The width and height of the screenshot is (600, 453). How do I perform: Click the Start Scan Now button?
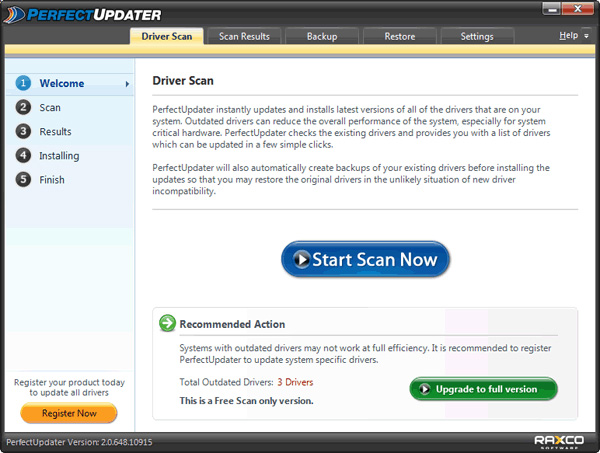pyautogui.click(x=365, y=259)
